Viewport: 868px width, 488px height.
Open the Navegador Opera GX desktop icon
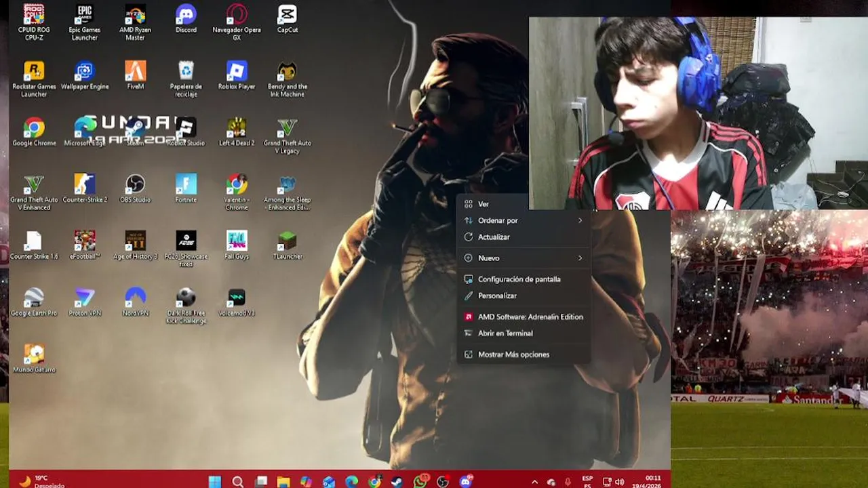(x=237, y=22)
